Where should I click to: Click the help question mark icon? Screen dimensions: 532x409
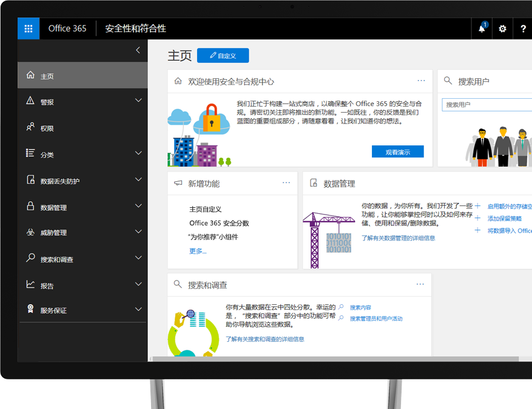523,28
